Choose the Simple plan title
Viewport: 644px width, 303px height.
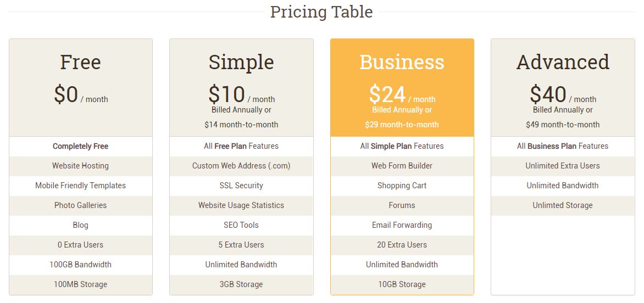(241, 63)
